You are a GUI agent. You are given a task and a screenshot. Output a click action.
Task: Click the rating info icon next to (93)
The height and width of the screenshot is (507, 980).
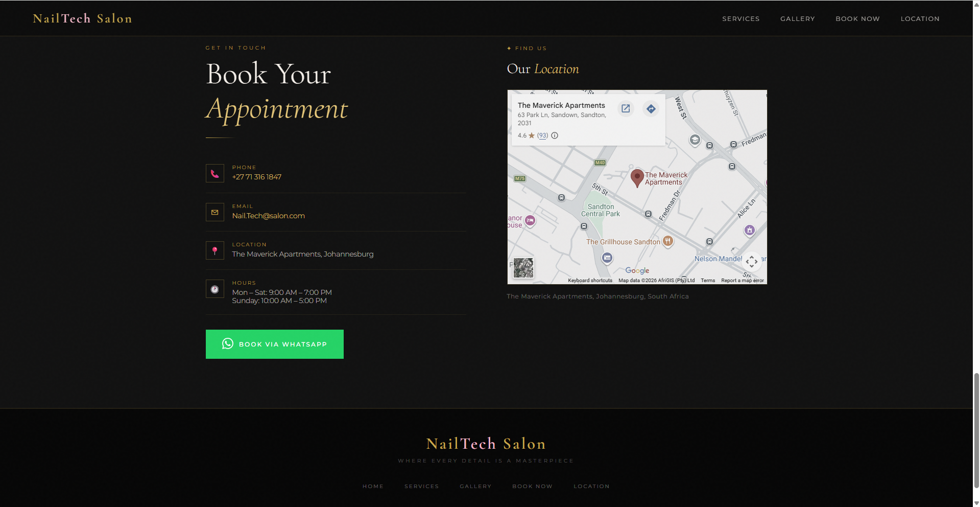[555, 135]
